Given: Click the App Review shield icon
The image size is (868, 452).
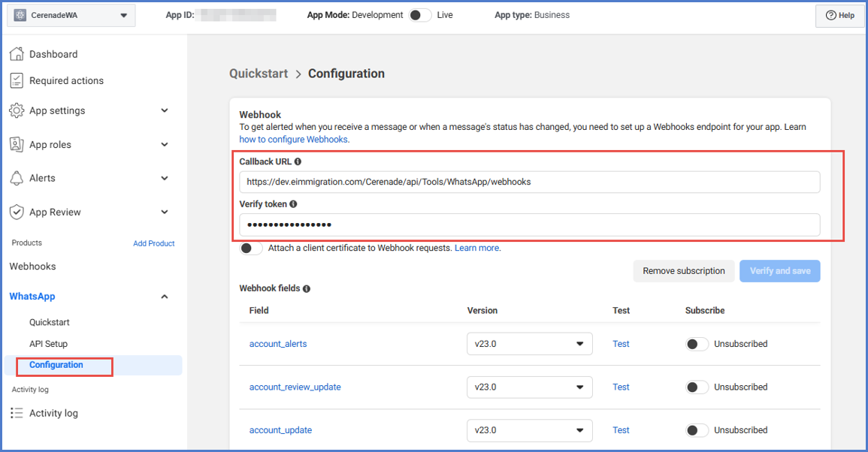Looking at the screenshot, I should (x=17, y=212).
